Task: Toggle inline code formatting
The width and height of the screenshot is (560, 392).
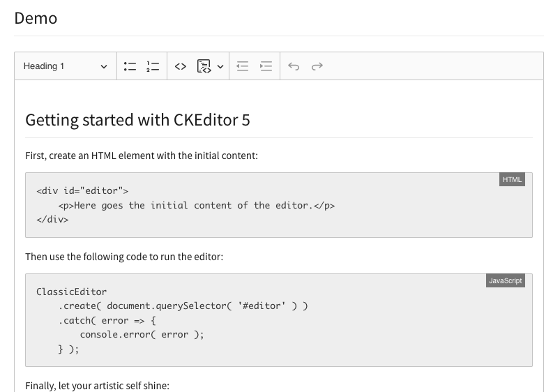Action: click(181, 66)
